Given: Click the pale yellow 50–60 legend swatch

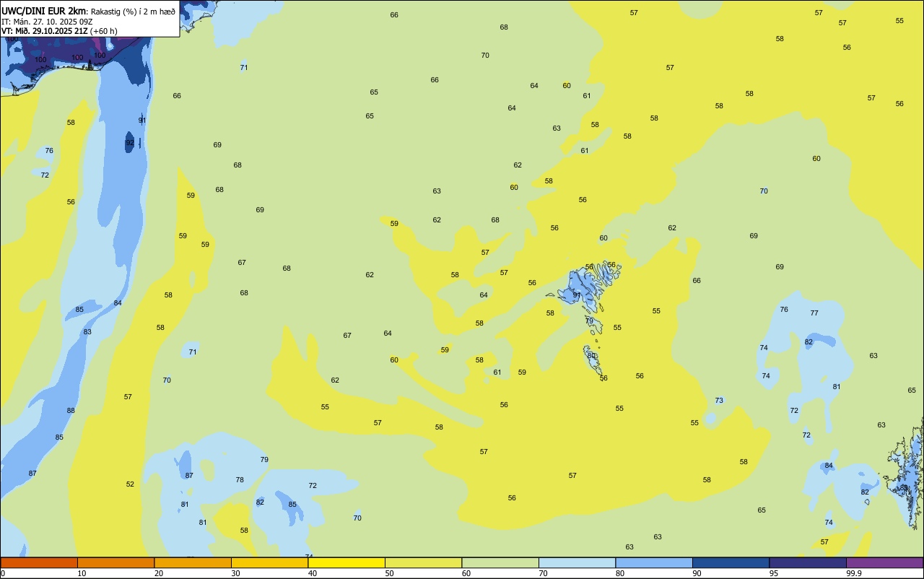Looking at the screenshot, I should [423, 562].
